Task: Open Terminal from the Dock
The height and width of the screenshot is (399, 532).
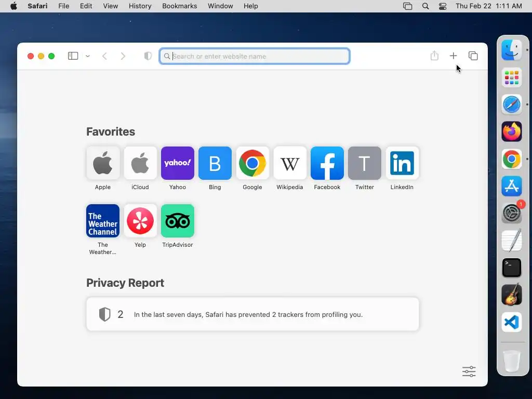Action: click(512, 268)
